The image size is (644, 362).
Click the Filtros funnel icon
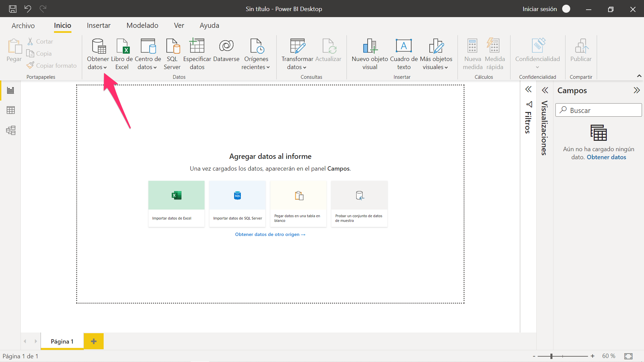[x=529, y=104]
